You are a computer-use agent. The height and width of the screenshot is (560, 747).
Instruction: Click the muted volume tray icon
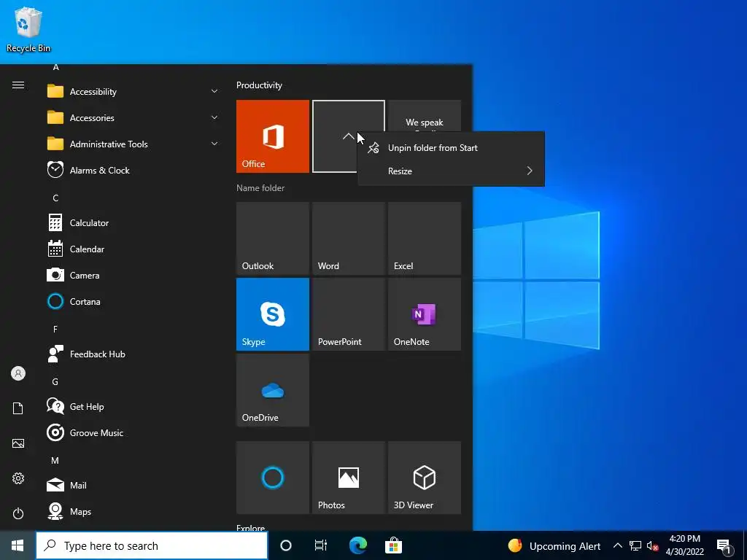click(652, 546)
